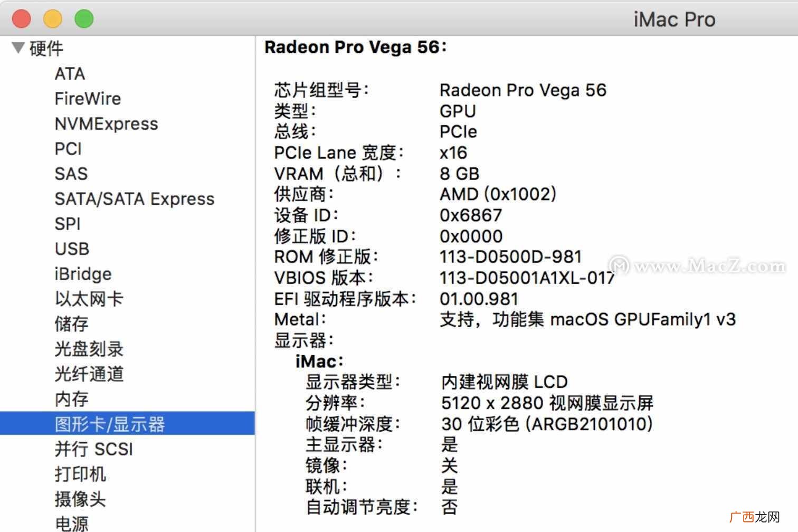Image resolution: width=798 pixels, height=532 pixels.
Task: Select iBridge in the sidebar
Action: (x=83, y=274)
